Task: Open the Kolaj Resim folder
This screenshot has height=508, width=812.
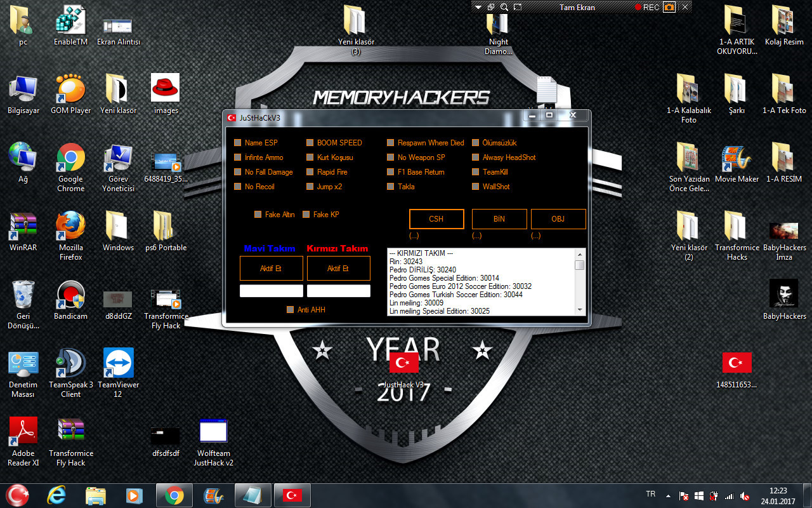Action: (784, 25)
